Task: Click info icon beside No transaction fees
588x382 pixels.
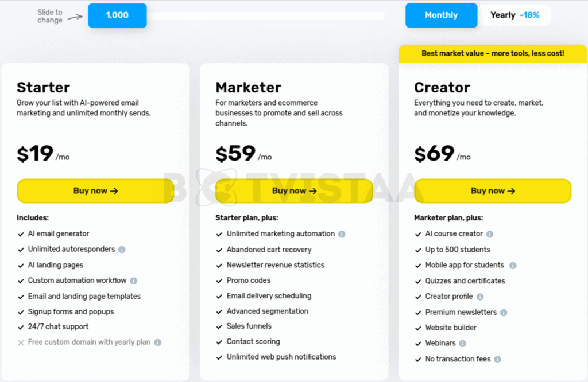Action: click(497, 359)
